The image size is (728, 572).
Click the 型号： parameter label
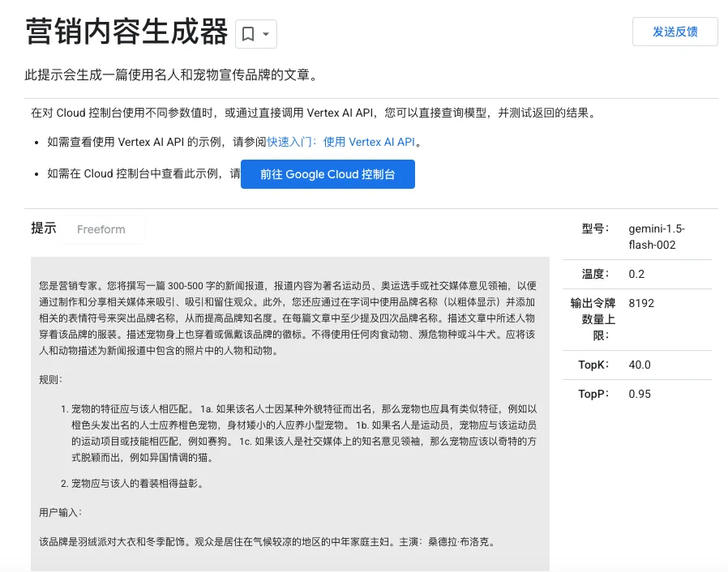coord(595,228)
